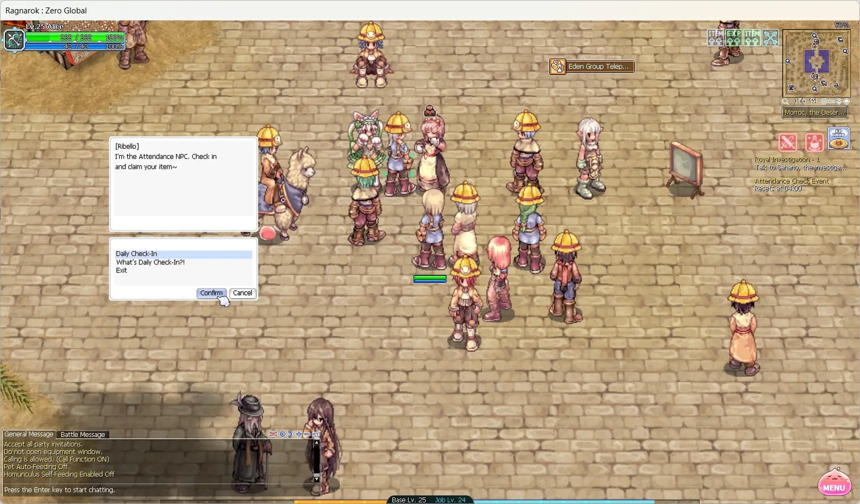This screenshot has height=504, width=860.
Task: Click the Cancel button
Action: click(242, 293)
